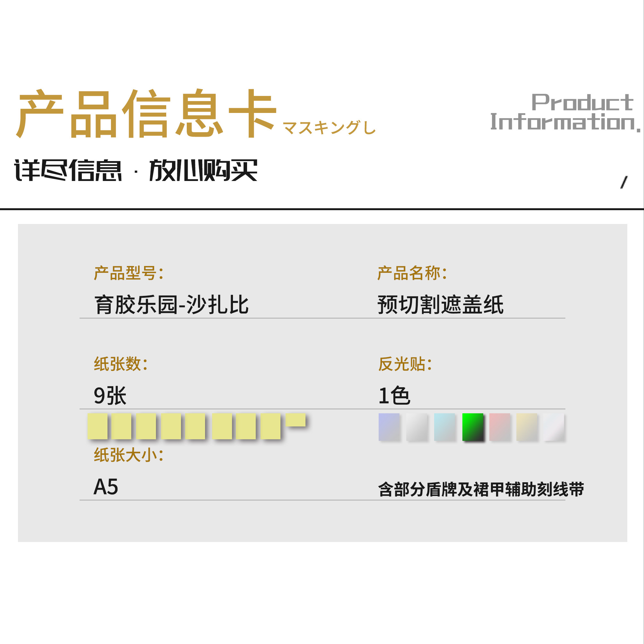Click the first yellow paper sheet icon
This screenshot has height=644, width=644.
pos(97,426)
